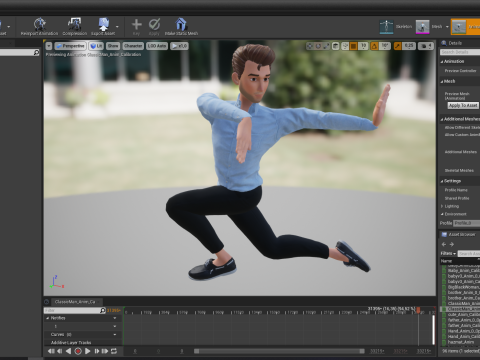The image size is (480, 360).
Task: Select the scale gizmo tool
Action: pos(326,46)
